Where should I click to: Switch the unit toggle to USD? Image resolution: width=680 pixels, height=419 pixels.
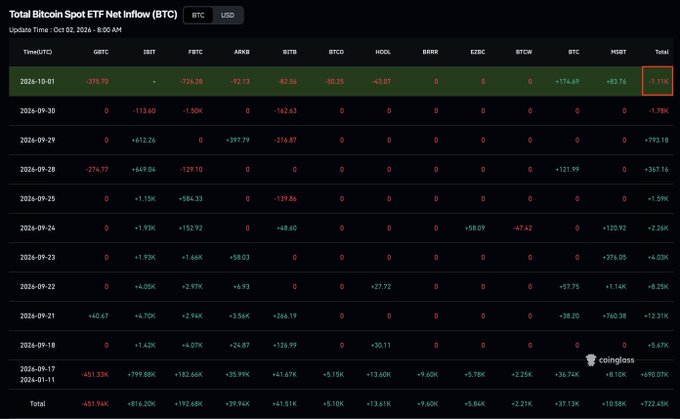coord(227,15)
